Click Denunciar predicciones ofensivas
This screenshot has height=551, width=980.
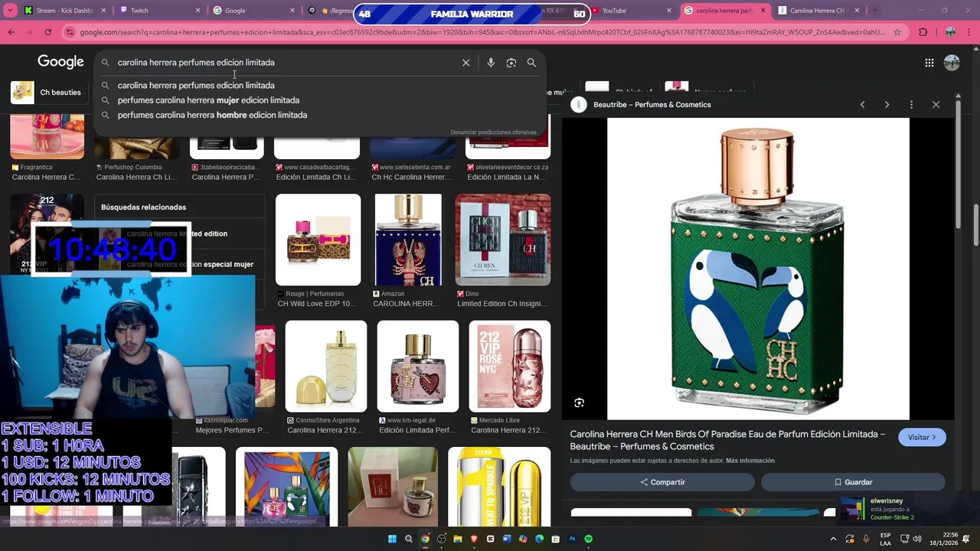[493, 132]
